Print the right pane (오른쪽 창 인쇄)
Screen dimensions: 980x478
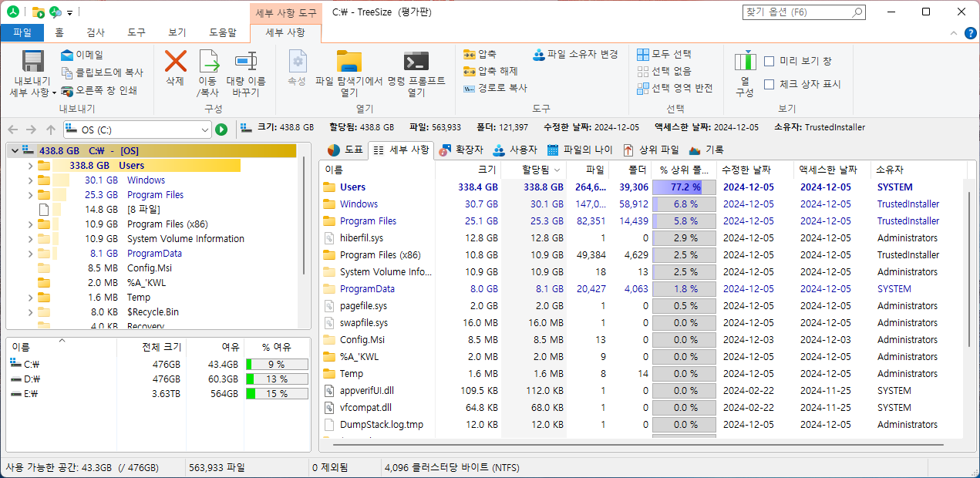pos(99,90)
